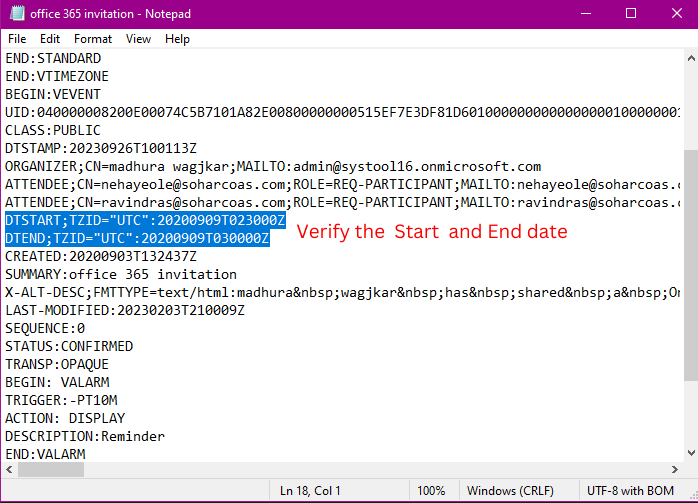Click the UTF-8 with BOM status entry

(x=630, y=491)
